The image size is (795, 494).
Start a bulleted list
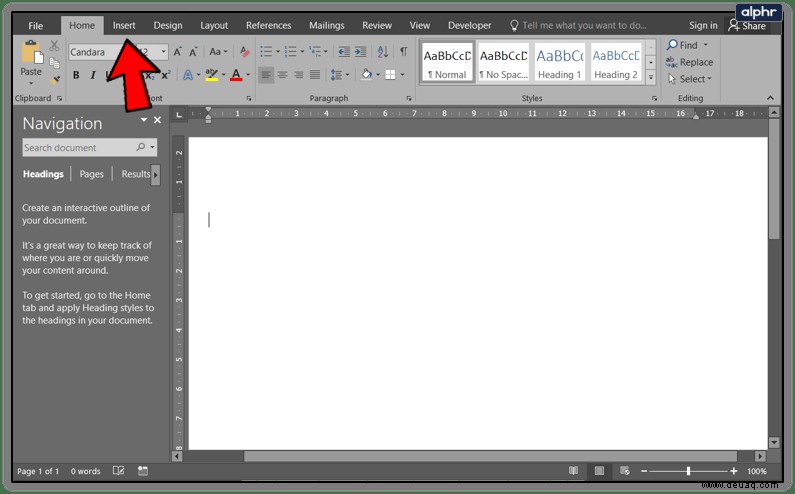(x=266, y=52)
